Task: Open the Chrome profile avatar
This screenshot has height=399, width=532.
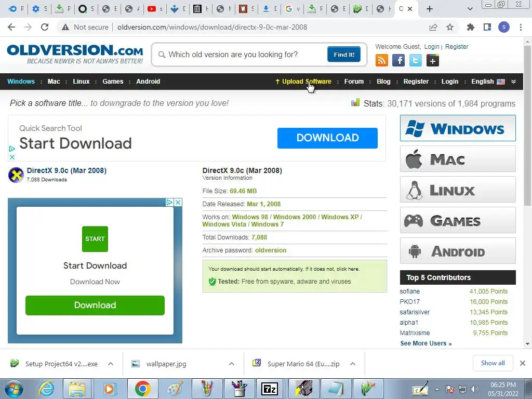Action: [504, 27]
